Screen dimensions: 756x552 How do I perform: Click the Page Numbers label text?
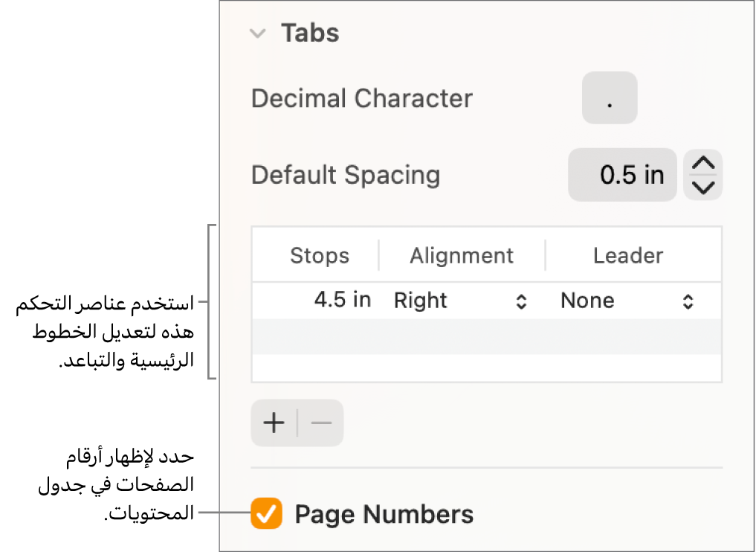click(x=384, y=515)
